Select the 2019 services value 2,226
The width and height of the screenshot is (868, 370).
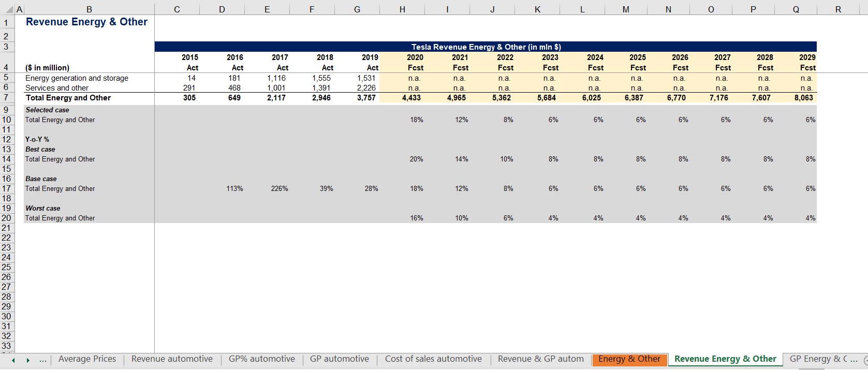[x=366, y=88]
